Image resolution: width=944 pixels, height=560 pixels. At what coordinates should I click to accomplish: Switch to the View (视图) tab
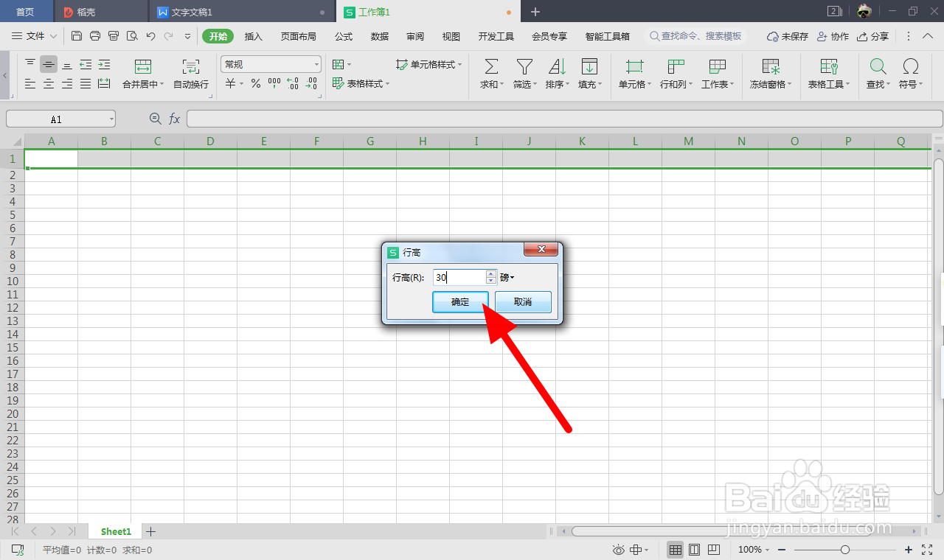point(451,36)
